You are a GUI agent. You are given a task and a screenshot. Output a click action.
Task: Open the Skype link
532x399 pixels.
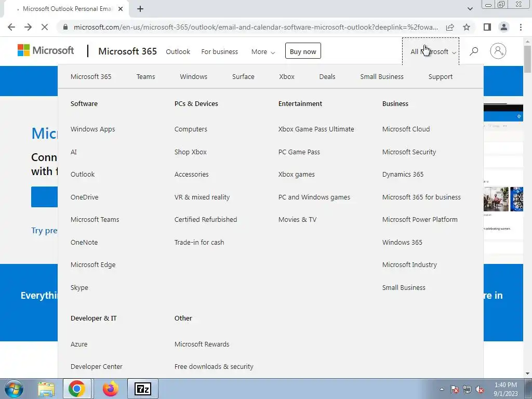(79, 288)
